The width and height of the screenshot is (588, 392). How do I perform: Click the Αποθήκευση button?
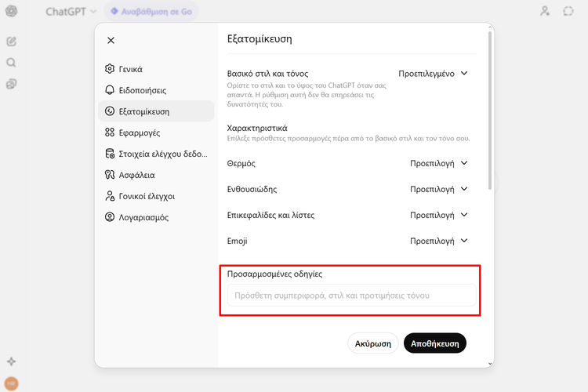point(435,343)
